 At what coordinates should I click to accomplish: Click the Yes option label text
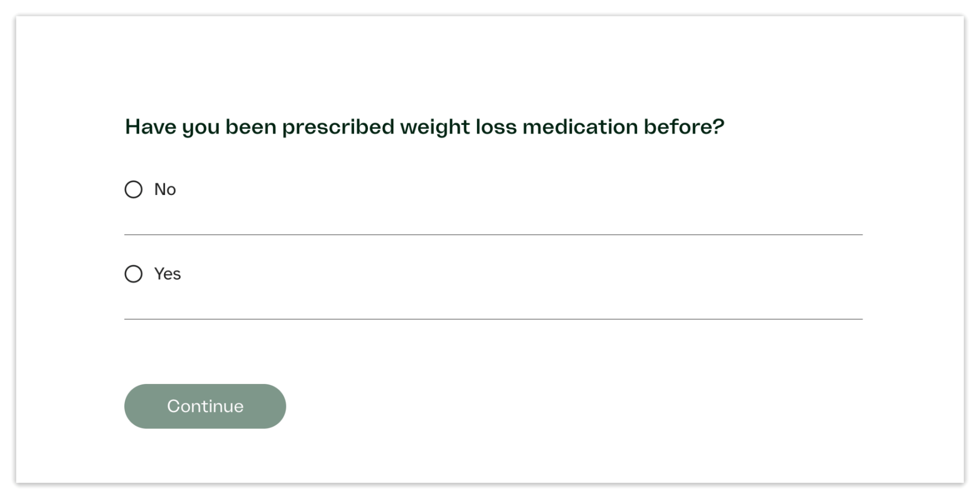(x=167, y=273)
